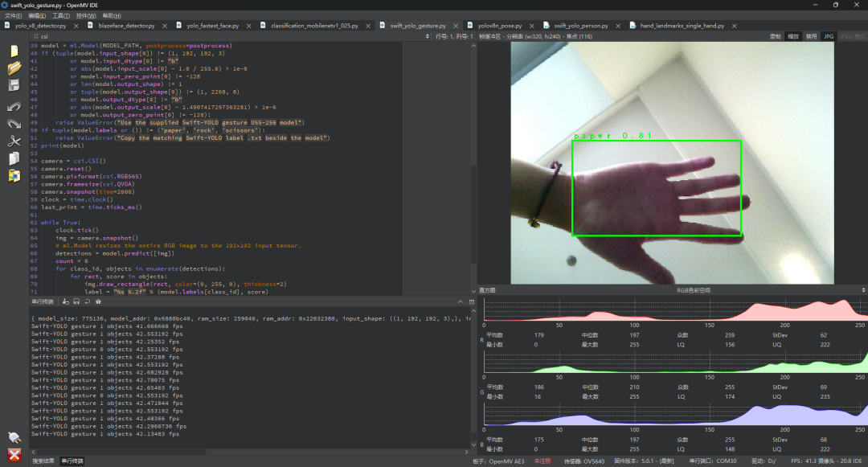Click serial port COM30 status entry
This screenshot has width=868, height=467.
click(x=712, y=461)
